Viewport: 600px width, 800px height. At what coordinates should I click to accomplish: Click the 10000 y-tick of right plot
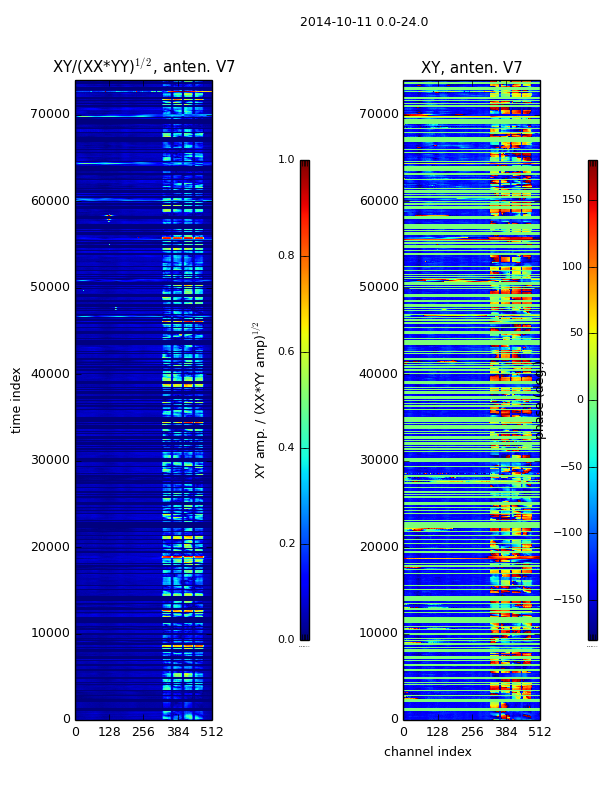click(x=378, y=633)
